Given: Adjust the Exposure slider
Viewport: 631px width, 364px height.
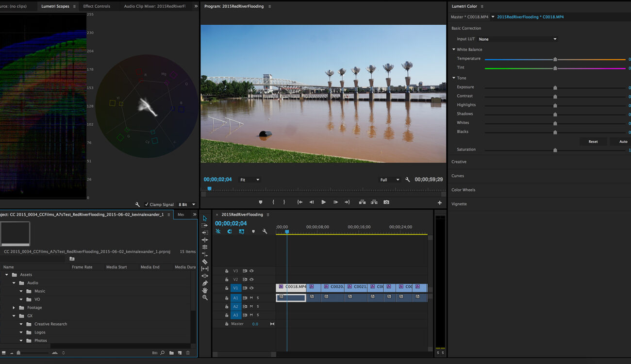Looking at the screenshot, I should 555,88.
